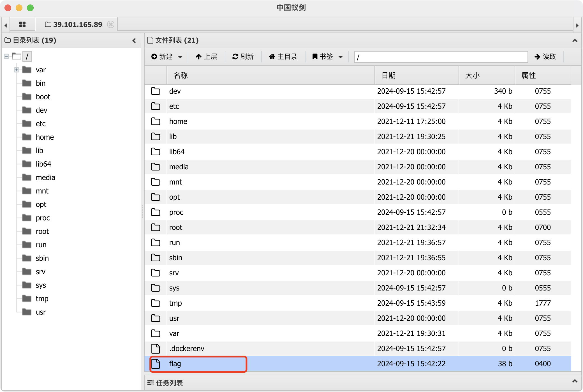Close the 39.101.165.89 tab
This screenshot has width=583, height=392.
click(x=111, y=24)
